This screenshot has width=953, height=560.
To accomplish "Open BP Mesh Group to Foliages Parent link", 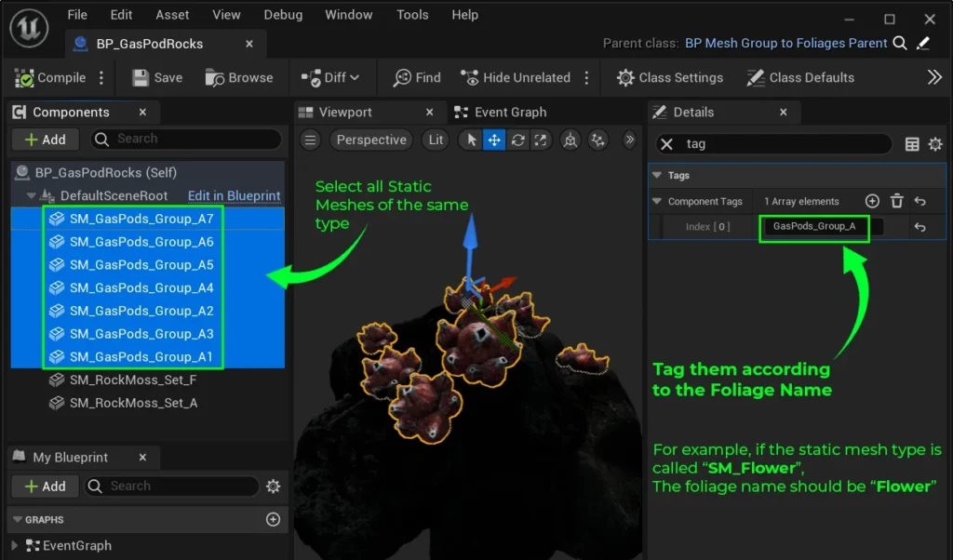I will pyautogui.click(x=785, y=43).
